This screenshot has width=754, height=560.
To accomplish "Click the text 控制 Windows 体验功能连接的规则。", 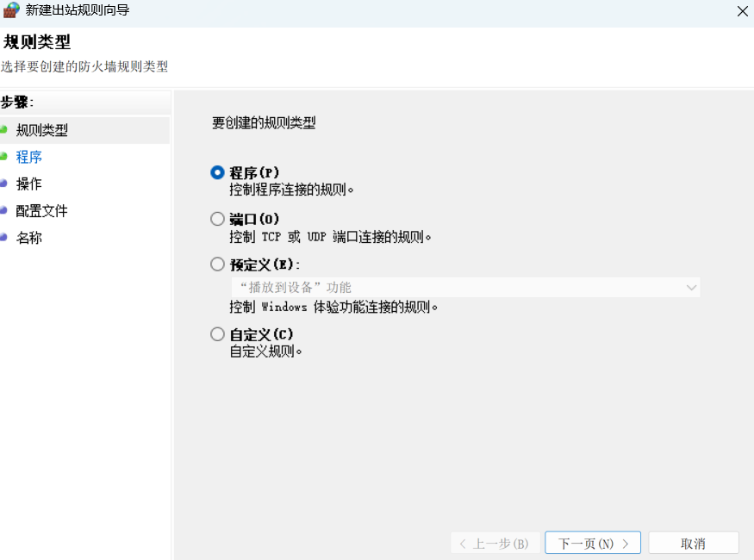I will [333, 306].
